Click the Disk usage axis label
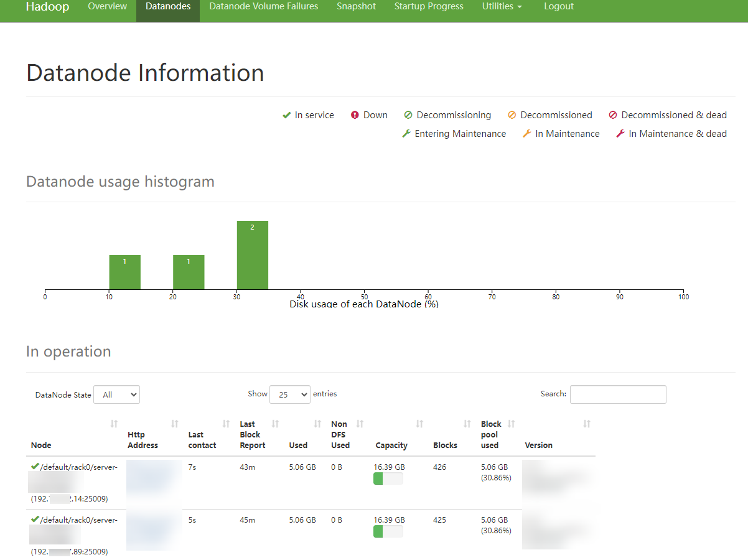The image size is (748, 560). click(x=364, y=304)
